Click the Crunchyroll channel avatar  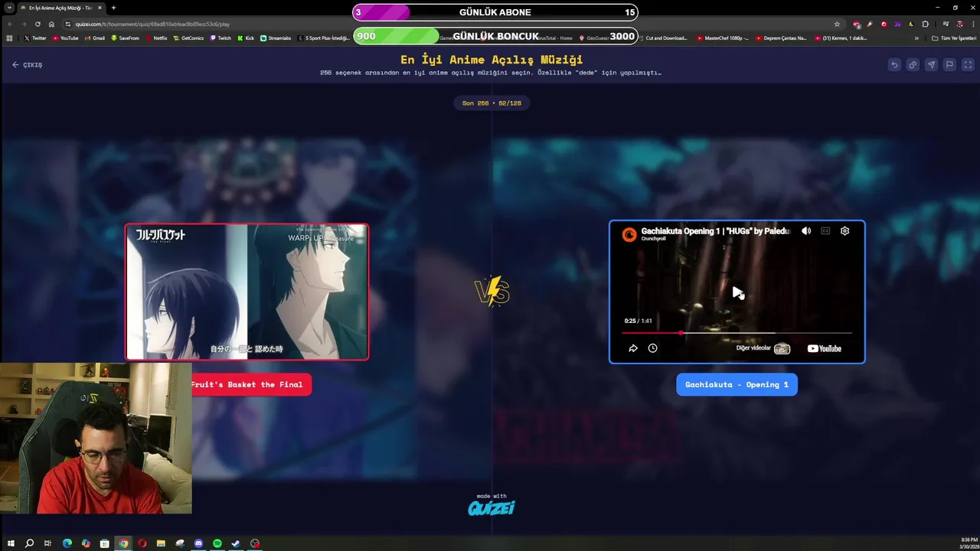coord(629,235)
